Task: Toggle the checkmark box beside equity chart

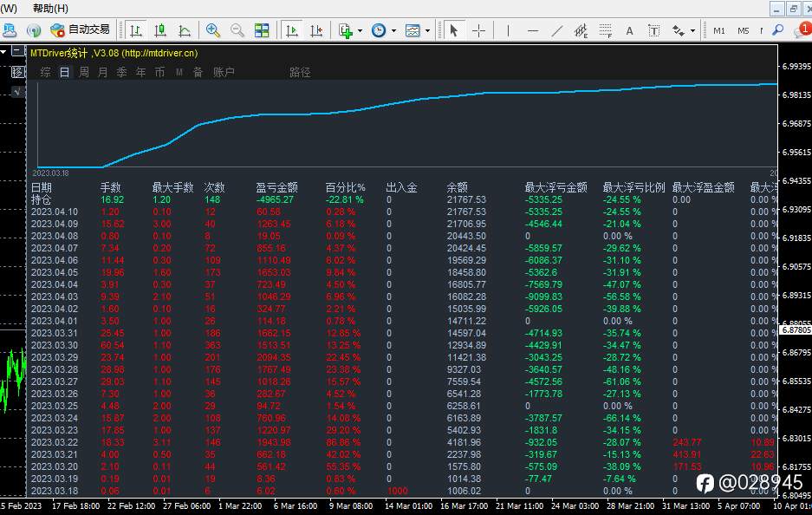Action: (x=18, y=92)
